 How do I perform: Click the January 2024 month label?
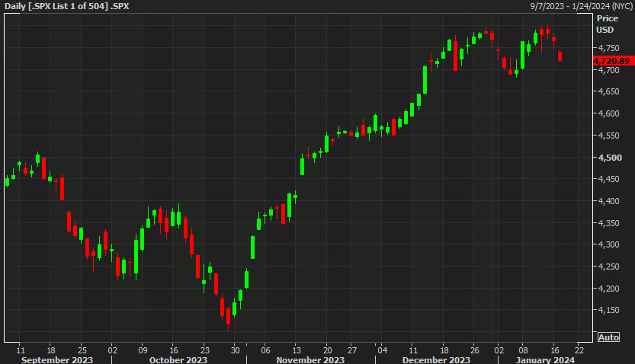(x=545, y=359)
